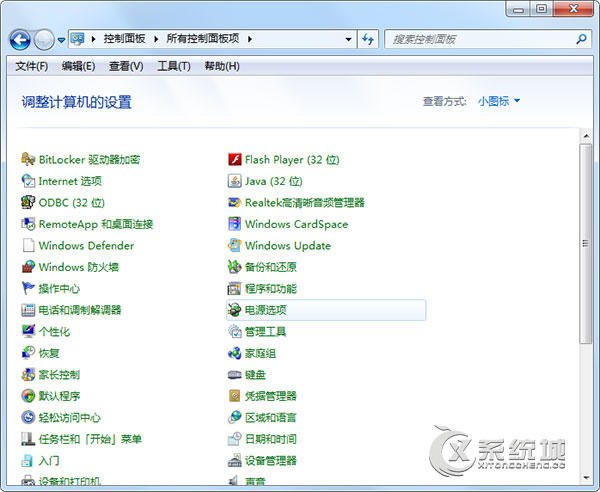The width and height of the screenshot is (600, 492).
Task: Click the vertical scrollbar thumb
Action: pyautogui.click(x=585, y=243)
